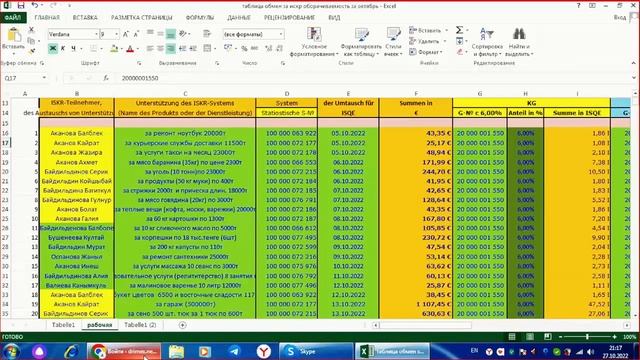Increase font size with larger A icon

[x=126, y=34]
